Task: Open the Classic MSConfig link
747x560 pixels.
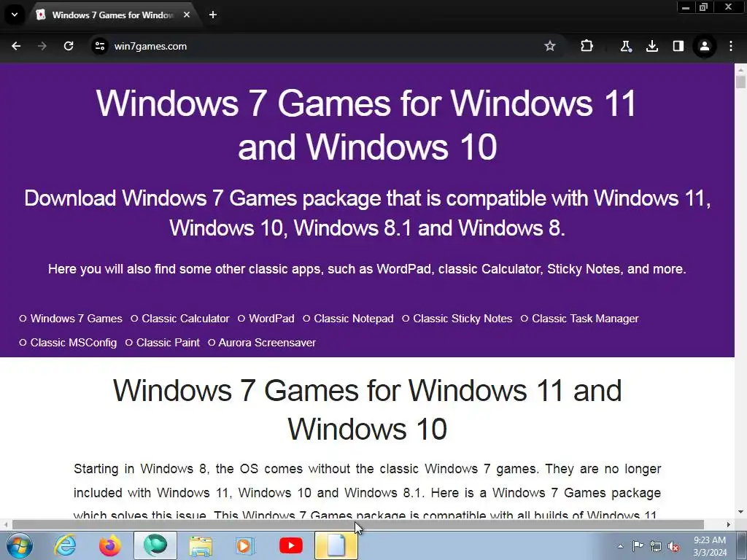Action: [x=74, y=343]
